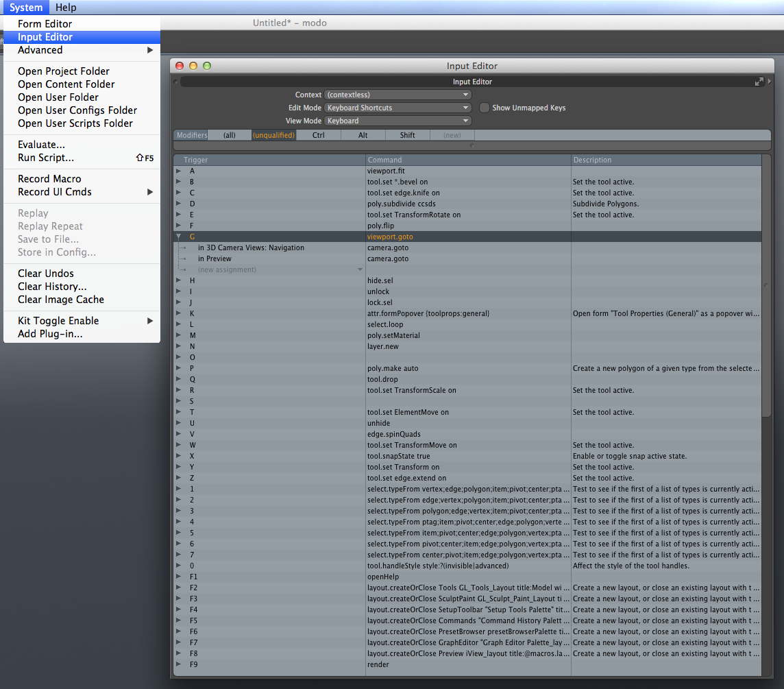Open the System menu

tap(26, 8)
